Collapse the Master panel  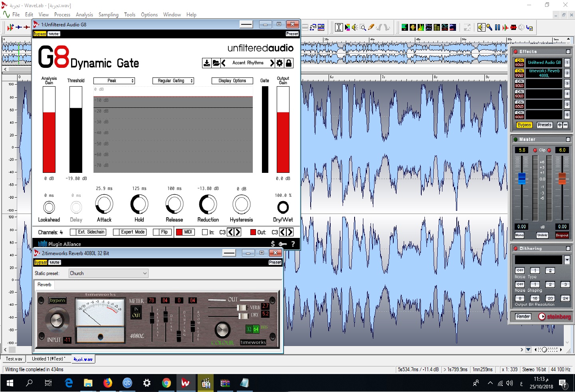coord(568,139)
